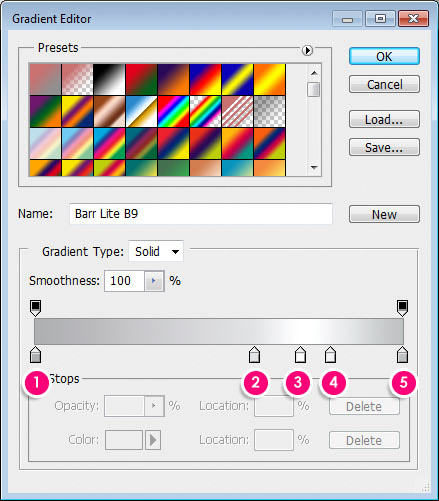This screenshot has width=439, height=501.
Task: Click the stop Color swatch box
Action: [124, 440]
